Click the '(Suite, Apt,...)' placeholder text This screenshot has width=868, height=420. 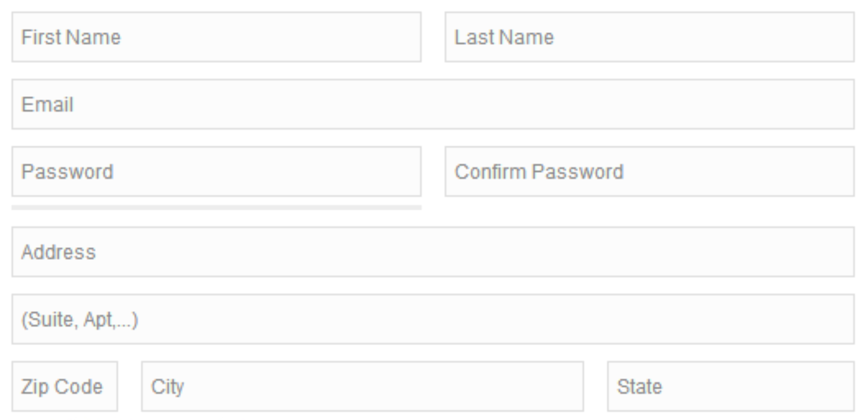80,320
